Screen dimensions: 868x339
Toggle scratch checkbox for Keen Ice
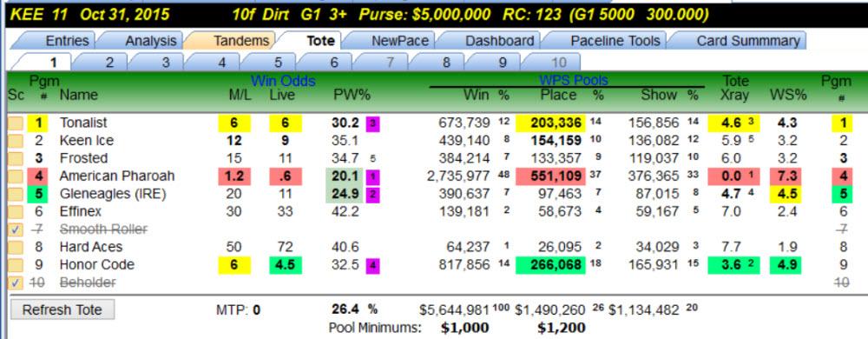pyautogui.click(x=15, y=141)
